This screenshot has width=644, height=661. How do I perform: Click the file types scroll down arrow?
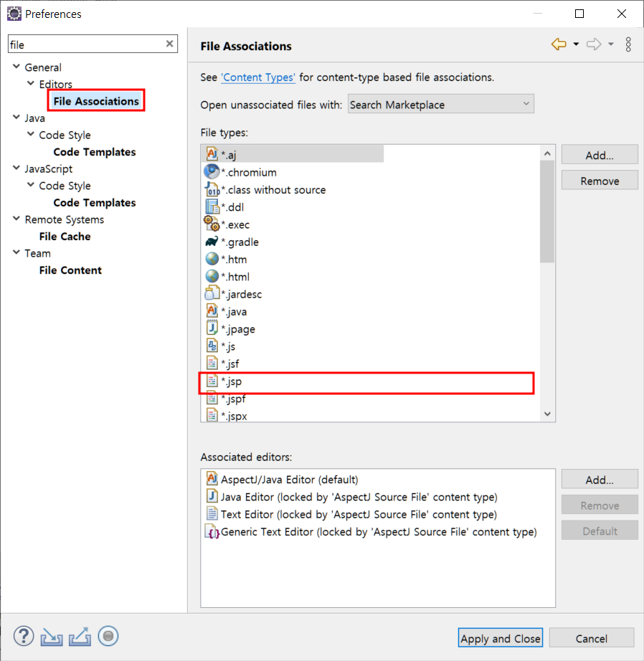coord(547,414)
